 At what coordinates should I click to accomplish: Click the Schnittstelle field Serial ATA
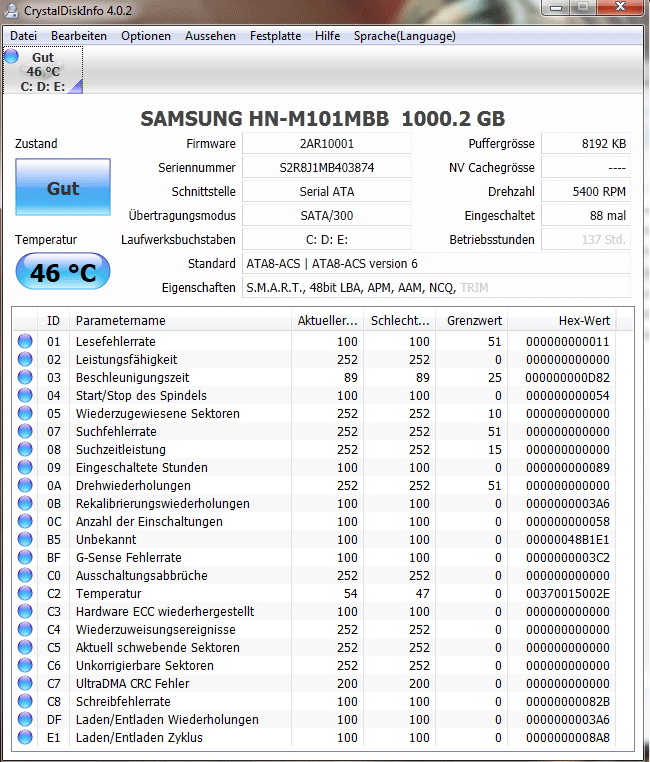(x=327, y=191)
